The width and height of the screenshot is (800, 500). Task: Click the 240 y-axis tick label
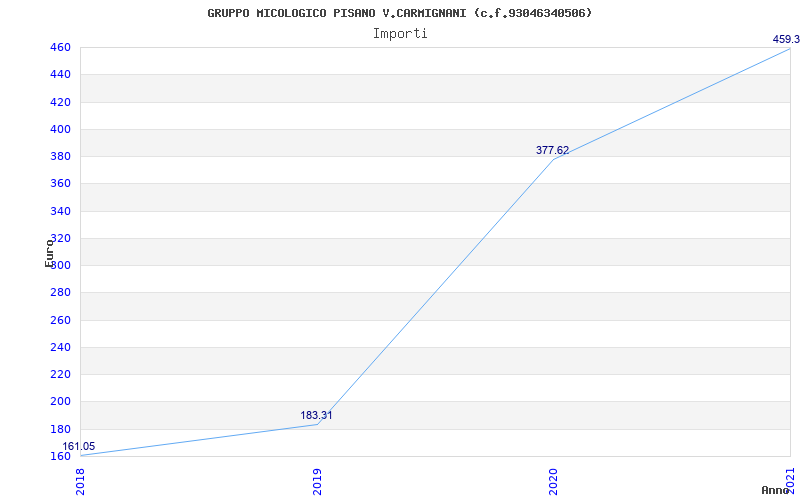tap(60, 347)
